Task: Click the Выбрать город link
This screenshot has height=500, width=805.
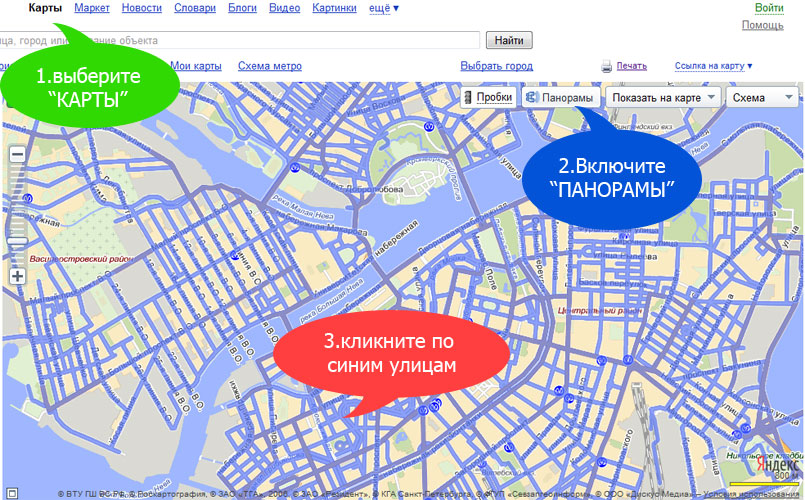Action: [496, 66]
